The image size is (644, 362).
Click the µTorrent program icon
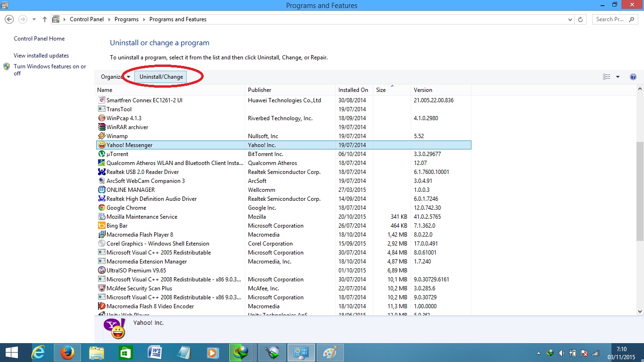[101, 154]
